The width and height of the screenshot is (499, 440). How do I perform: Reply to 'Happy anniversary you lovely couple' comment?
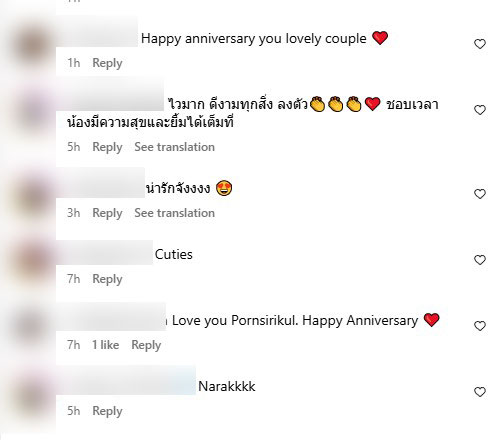[x=107, y=63]
